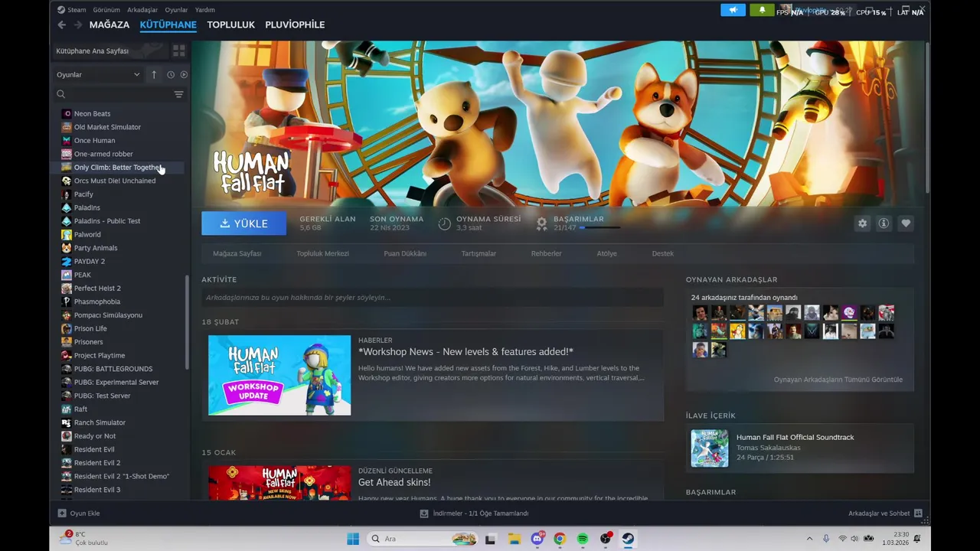Click the game list scrollbar
Screen dimensions: 980x551
187,321
